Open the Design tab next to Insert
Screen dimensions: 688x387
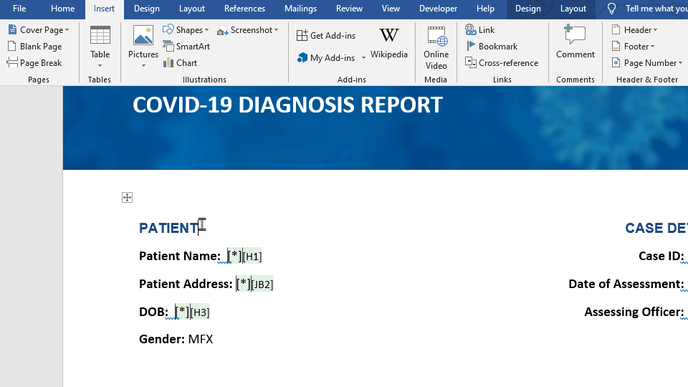[147, 9]
